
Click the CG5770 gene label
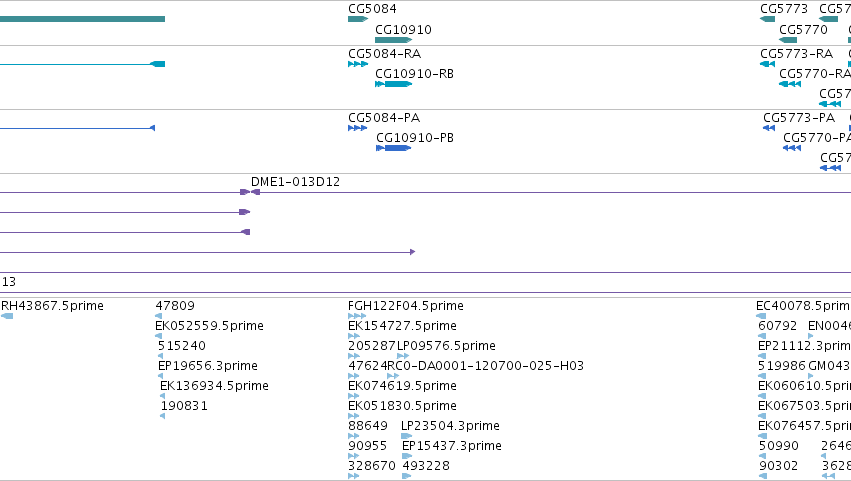803,29
